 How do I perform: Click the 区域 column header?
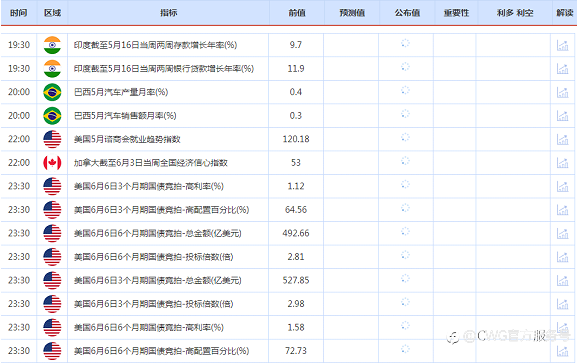tap(52, 13)
